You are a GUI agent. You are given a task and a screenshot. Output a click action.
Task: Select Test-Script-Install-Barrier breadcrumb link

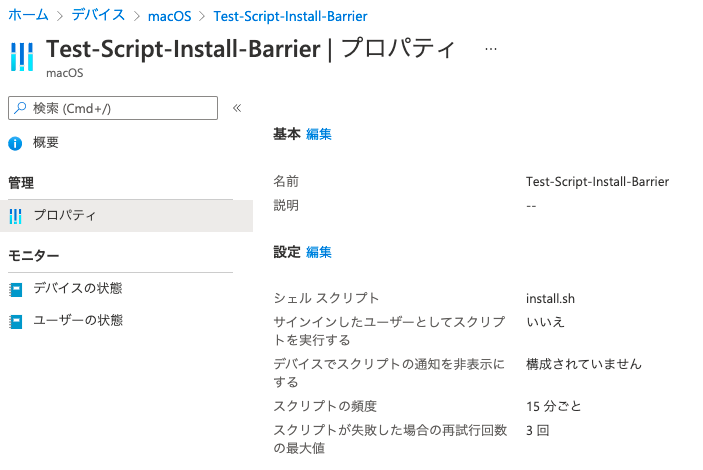click(x=290, y=16)
